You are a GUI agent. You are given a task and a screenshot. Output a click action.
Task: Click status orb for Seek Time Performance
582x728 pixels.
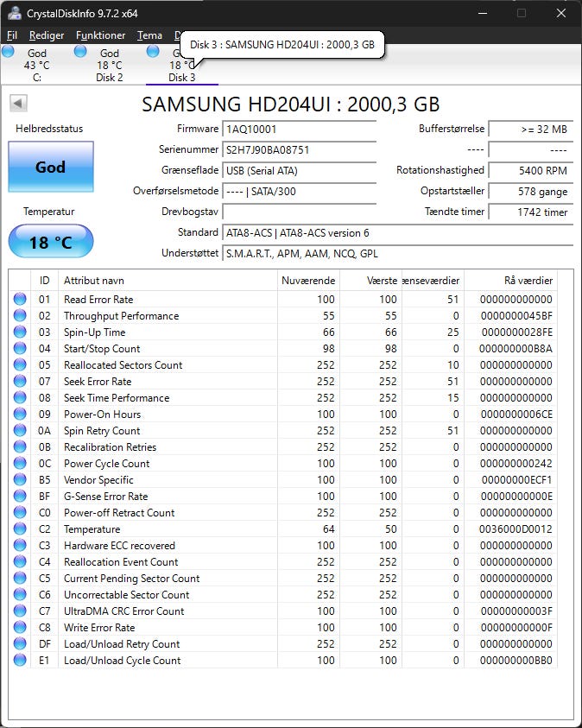pyautogui.click(x=20, y=397)
